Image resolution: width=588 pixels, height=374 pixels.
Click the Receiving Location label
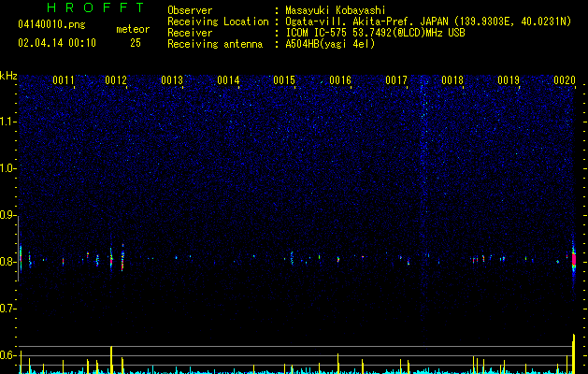[218, 22]
